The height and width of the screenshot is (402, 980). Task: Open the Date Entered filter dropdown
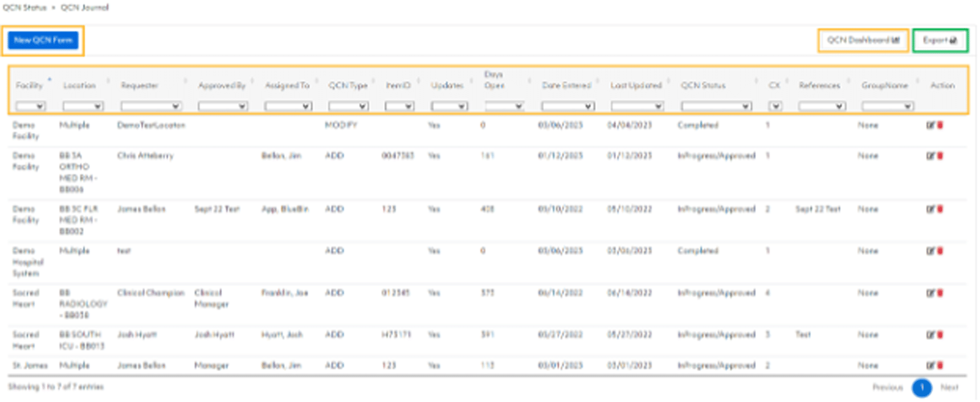568,106
